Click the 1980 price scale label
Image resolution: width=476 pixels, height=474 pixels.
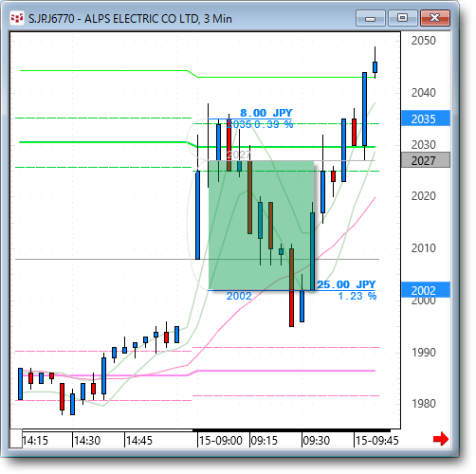[x=424, y=404]
